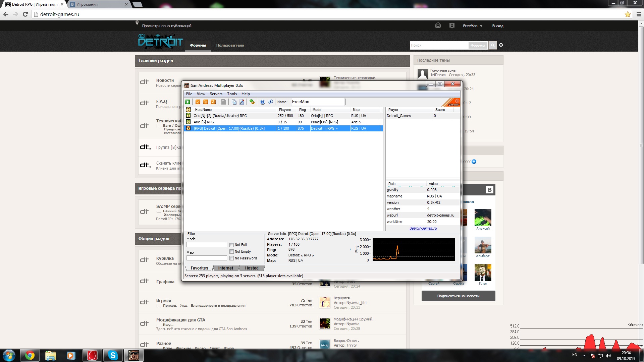Screen dimensions: 644x362
Task: Open Windows Explorer from taskbar
Action: pos(51,355)
